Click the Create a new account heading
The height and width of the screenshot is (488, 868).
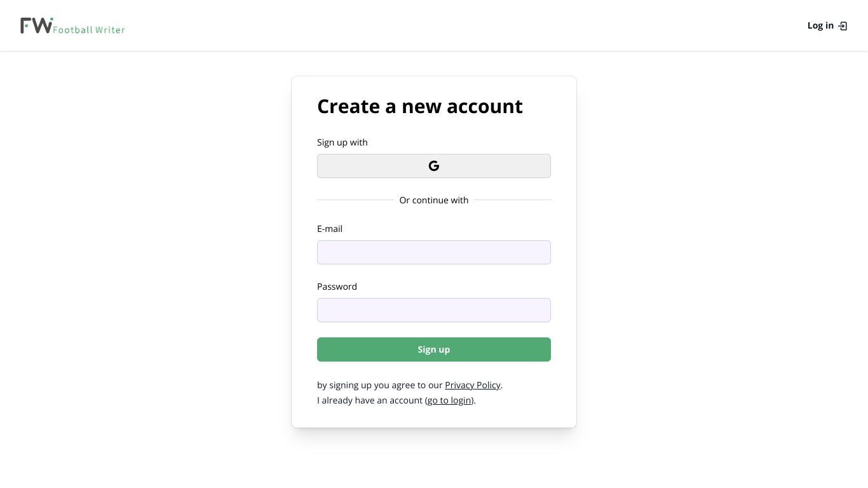click(420, 106)
